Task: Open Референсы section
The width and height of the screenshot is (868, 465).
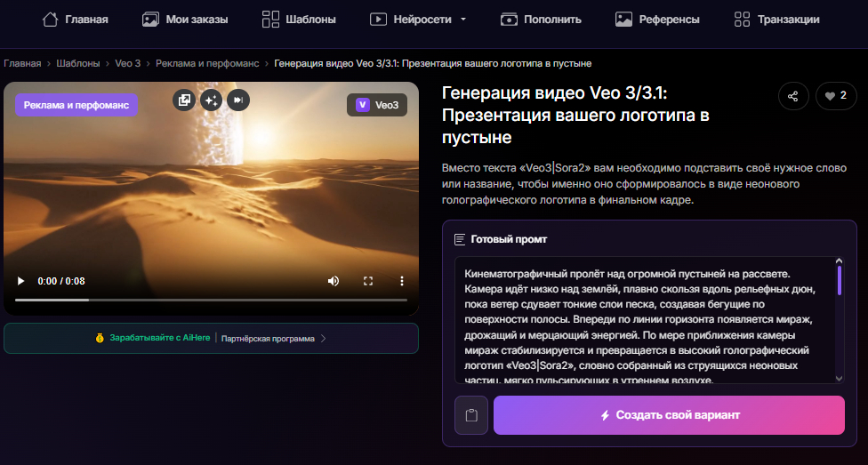Action: 657,20
